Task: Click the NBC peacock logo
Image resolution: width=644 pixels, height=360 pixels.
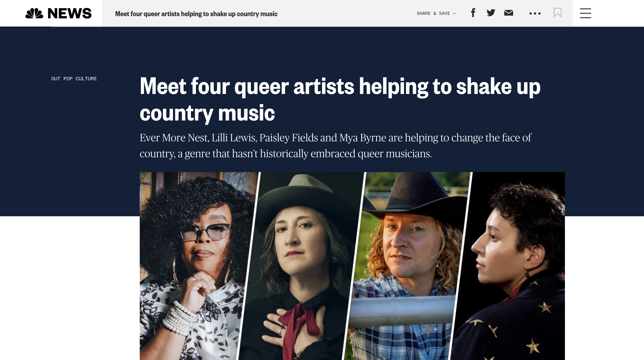Action: [34, 13]
